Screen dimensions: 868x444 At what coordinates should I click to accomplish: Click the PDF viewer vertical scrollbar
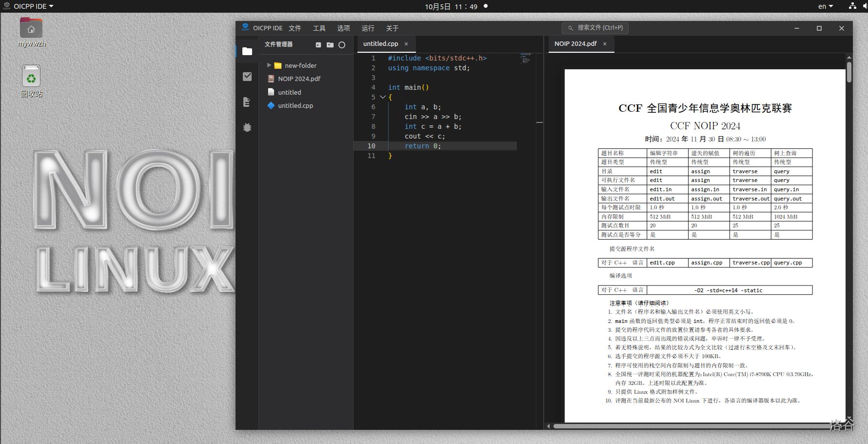coord(849,72)
